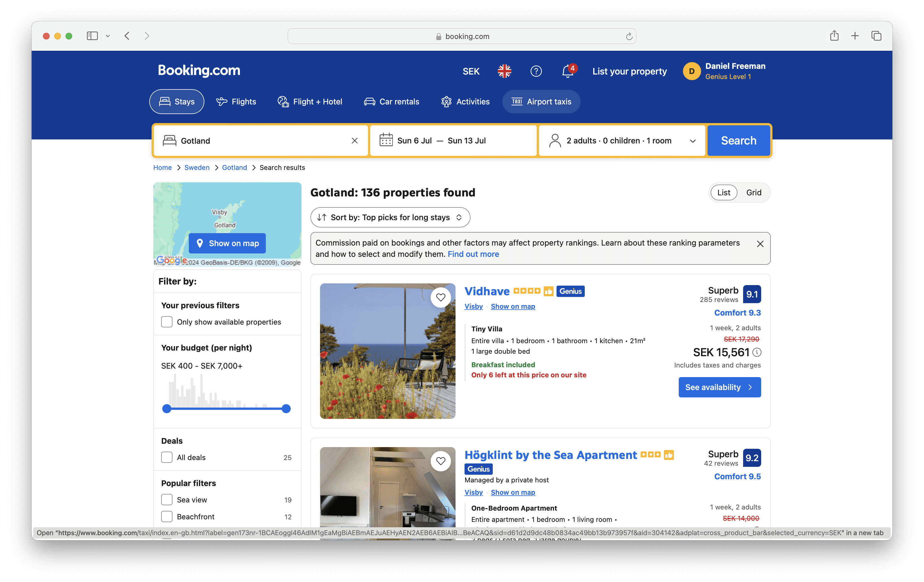Open the Vidhave property title link
Image resolution: width=924 pixels, height=582 pixels.
coord(487,291)
